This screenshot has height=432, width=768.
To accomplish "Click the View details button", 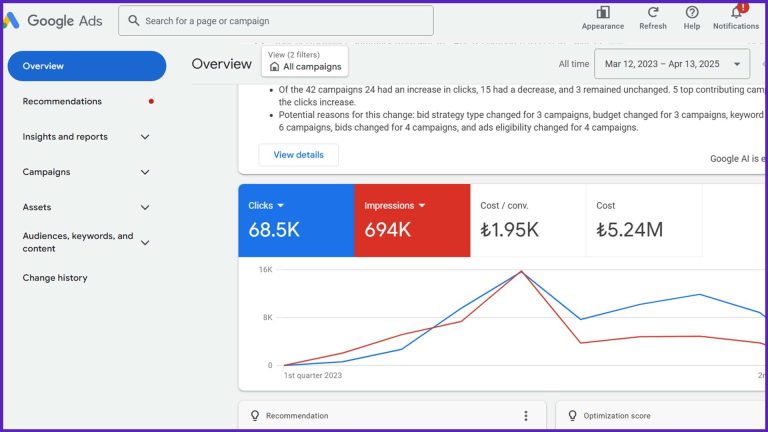I will tap(298, 155).
